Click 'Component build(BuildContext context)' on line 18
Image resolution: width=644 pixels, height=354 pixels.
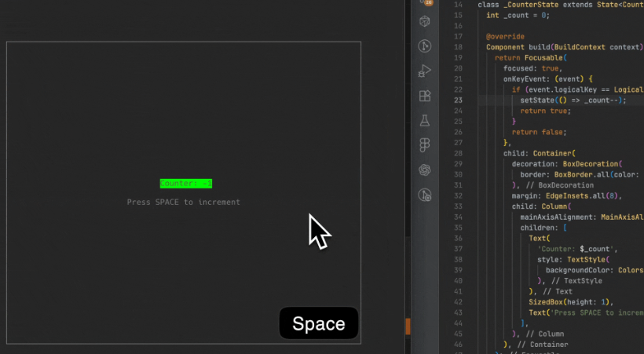[x=565, y=47]
